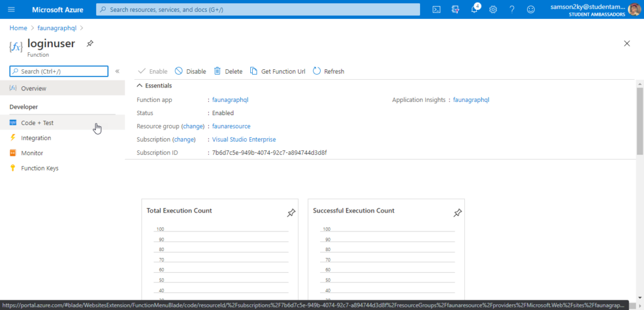Open Visual Studio Enterprise subscription link
Image resolution: width=644 pixels, height=310 pixels.
[x=244, y=140]
